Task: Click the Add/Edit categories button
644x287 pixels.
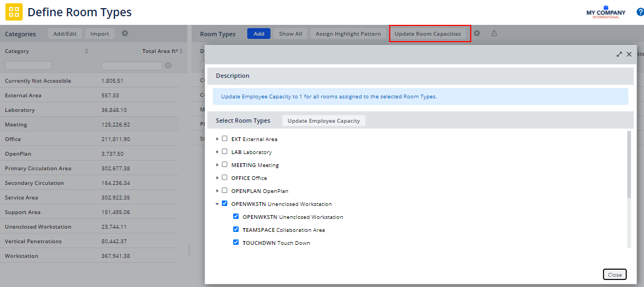Action: tap(65, 34)
